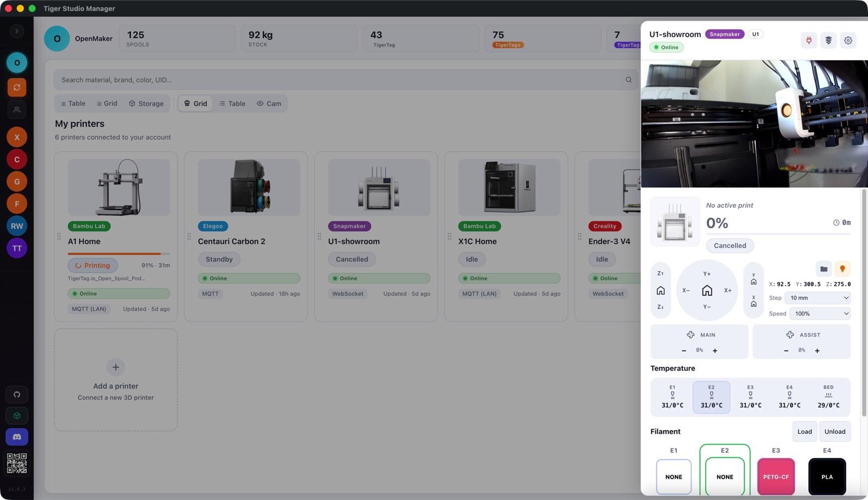
Task: Click the green cube icon in sidebar
Action: (x=17, y=415)
